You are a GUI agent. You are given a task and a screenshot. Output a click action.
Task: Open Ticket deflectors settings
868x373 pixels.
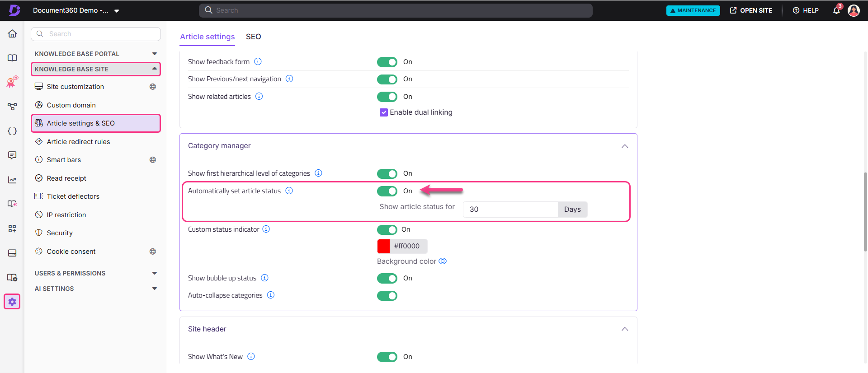tap(73, 196)
